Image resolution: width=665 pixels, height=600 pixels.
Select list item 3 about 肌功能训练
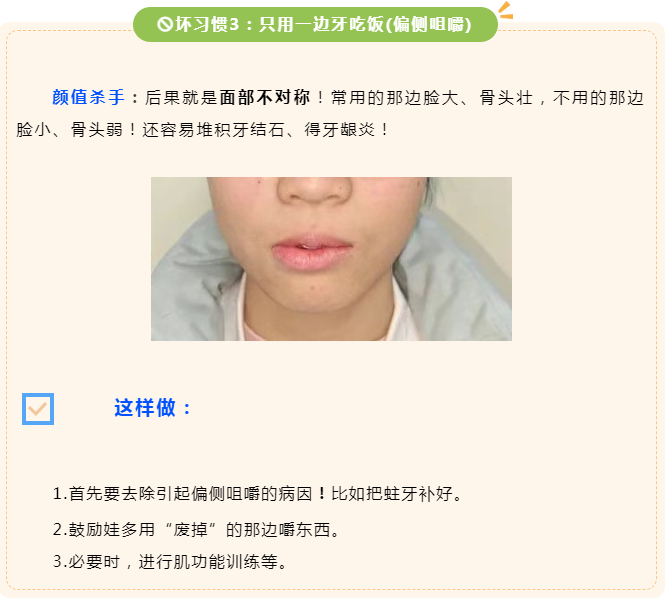click(x=170, y=562)
